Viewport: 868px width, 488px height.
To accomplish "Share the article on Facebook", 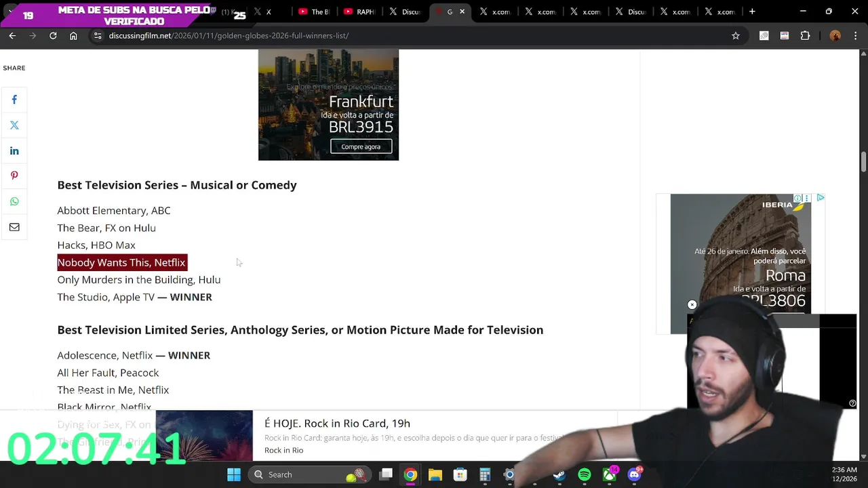I will tap(14, 100).
